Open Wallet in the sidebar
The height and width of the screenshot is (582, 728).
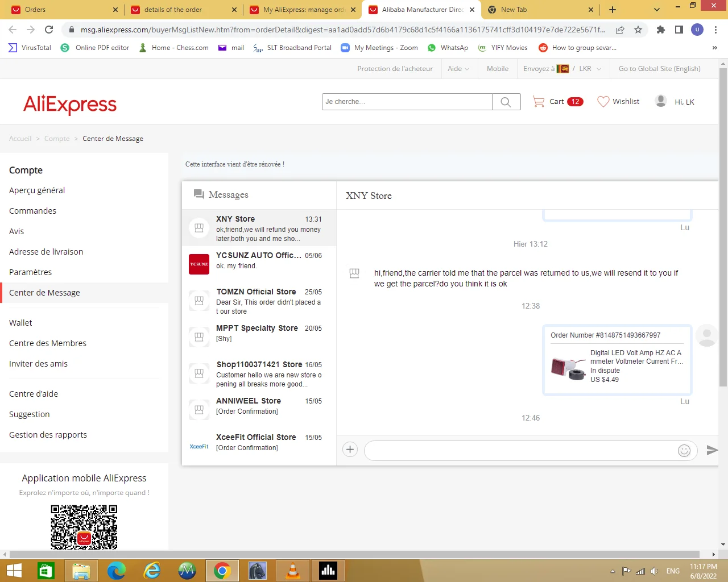pyautogui.click(x=20, y=323)
